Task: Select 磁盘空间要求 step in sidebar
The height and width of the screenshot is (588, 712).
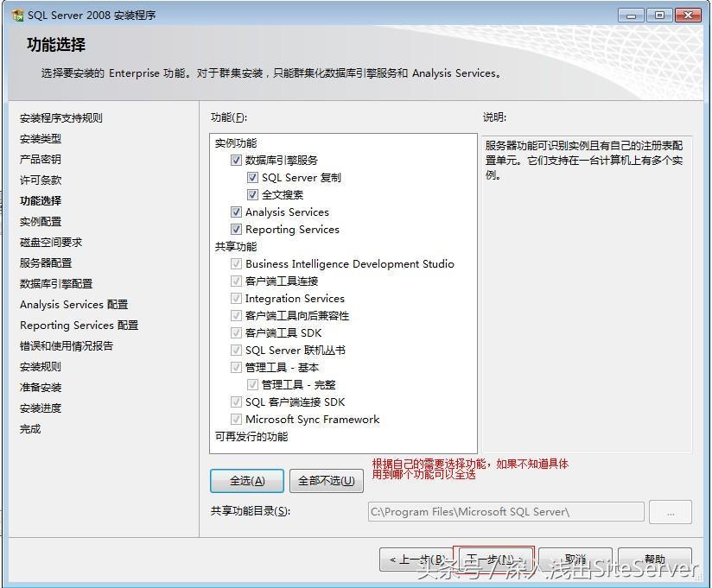Action: 51,243
